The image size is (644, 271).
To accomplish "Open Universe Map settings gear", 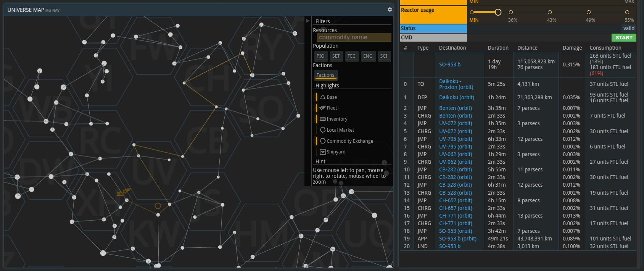I will [390, 10].
